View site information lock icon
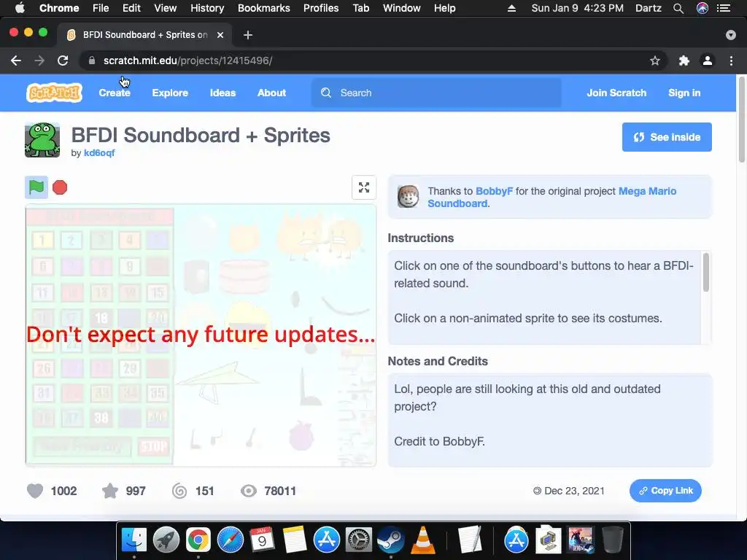This screenshot has height=560, width=747. [x=91, y=61]
